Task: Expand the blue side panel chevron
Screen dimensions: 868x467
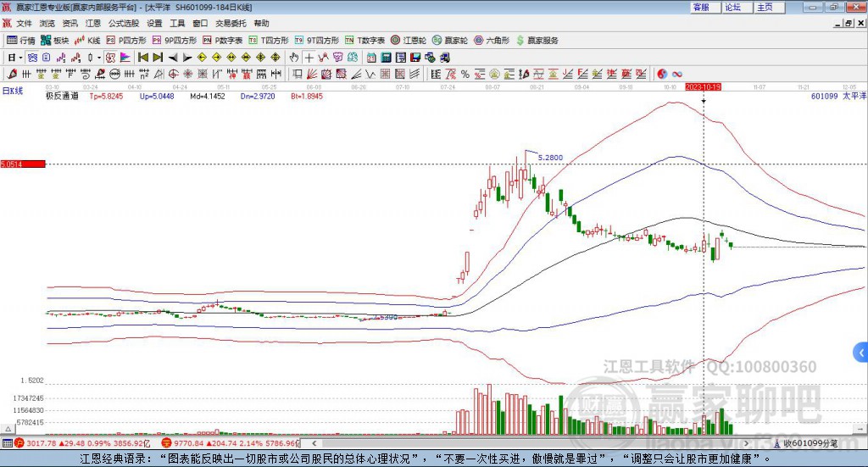Action: click(861, 352)
